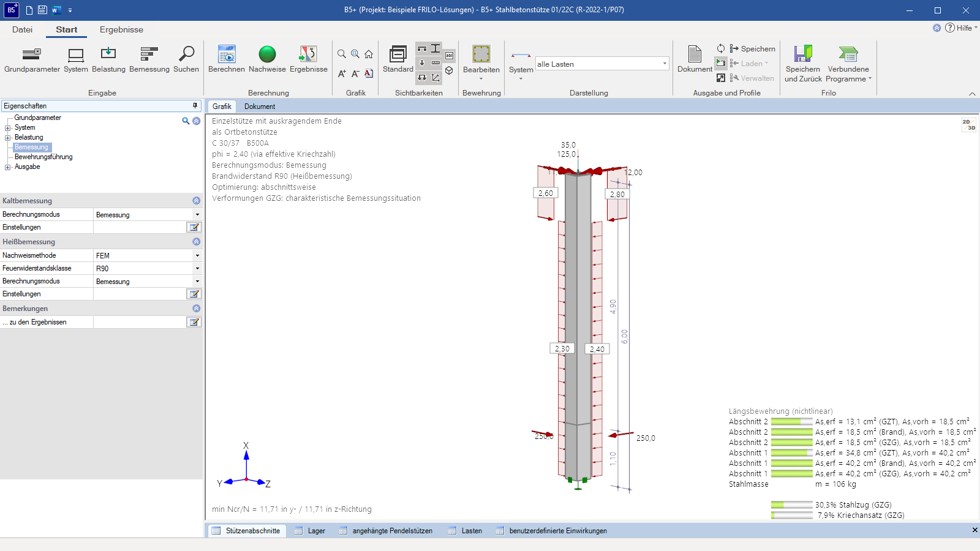Toggle text labels 'abl' visibility
The image size is (980, 551).
(x=449, y=56)
